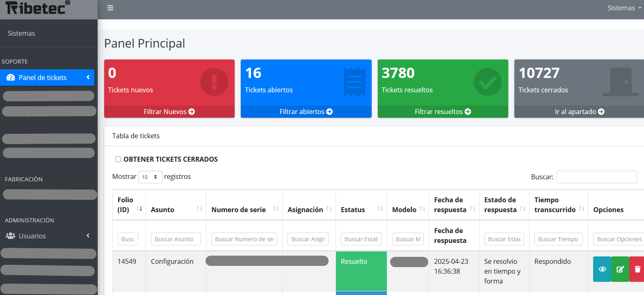View ticket 14549 with eye icon
Viewport: 644px width, 295px height.
602,269
